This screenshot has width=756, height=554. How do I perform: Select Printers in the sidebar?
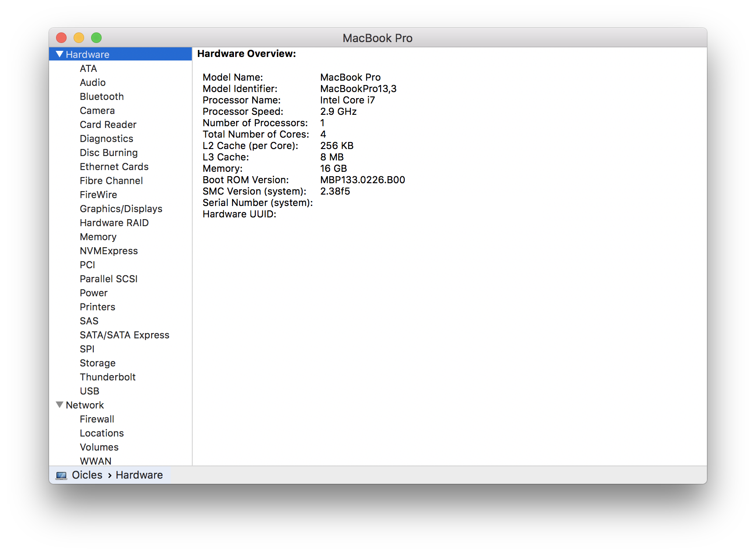pos(98,307)
